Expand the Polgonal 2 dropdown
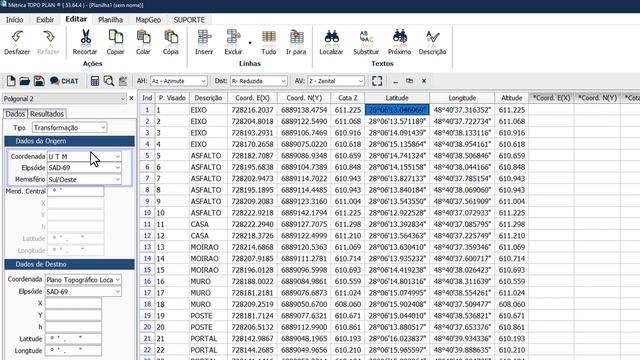This screenshot has width=640, height=360. pyautogui.click(x=122, y=99)
